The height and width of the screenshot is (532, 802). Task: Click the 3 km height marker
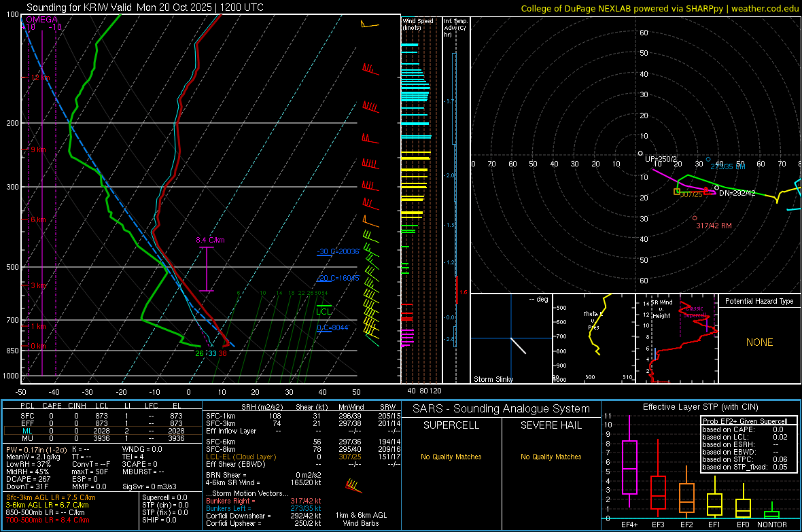pos(38,285)
